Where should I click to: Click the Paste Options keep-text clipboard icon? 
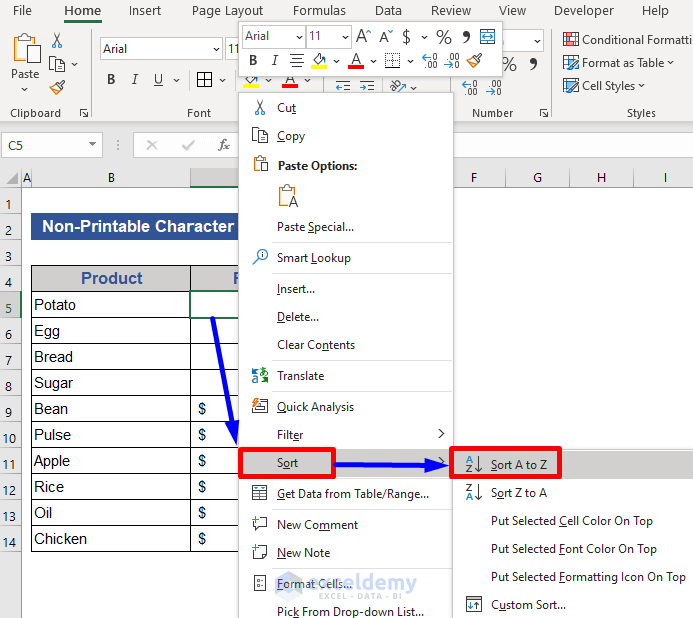288,196
